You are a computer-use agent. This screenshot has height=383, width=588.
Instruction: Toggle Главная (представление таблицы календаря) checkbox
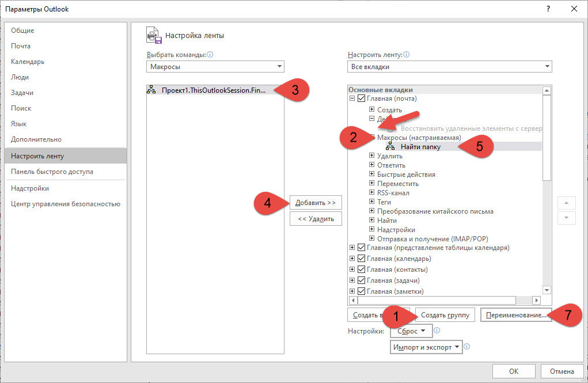click(x=361, y=248)
